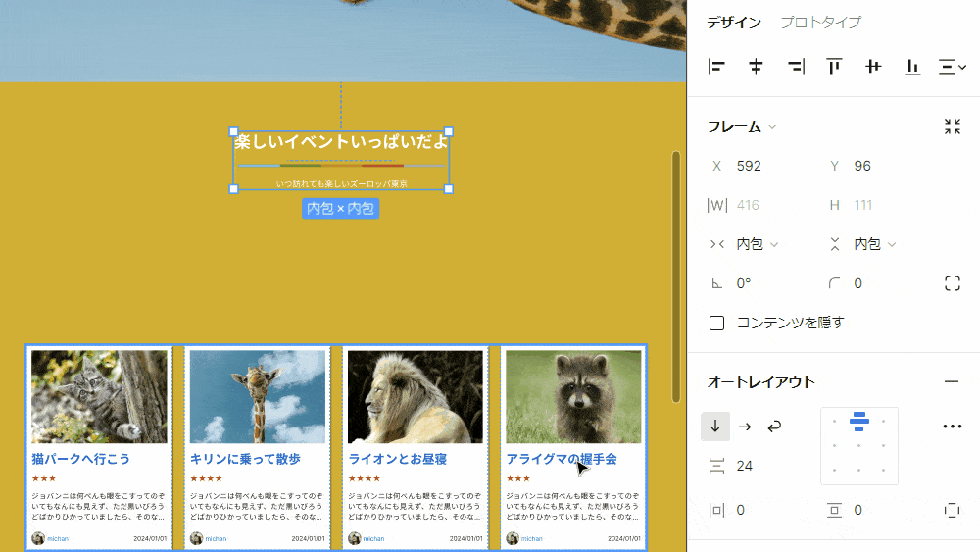This screenshot has width=980, height=552.
Task: Open distribute spacing options dropdown
Action: [953, 67]
